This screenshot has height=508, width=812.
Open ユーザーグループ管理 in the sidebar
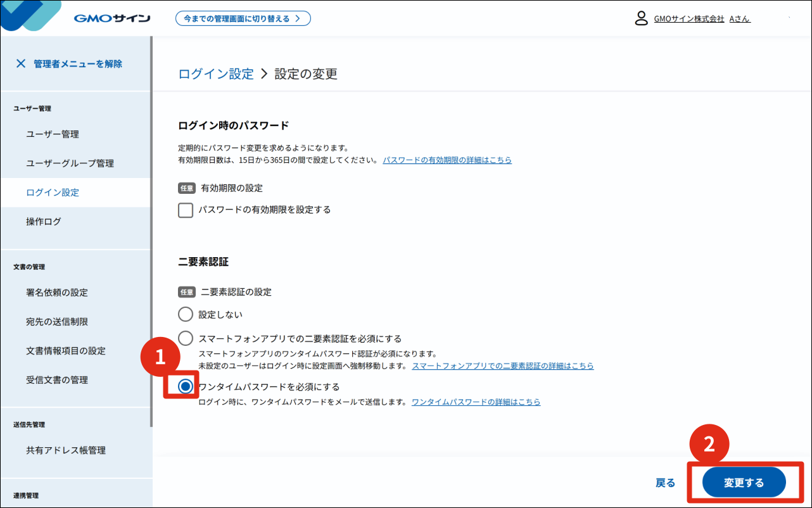click(x=70, y=163)
